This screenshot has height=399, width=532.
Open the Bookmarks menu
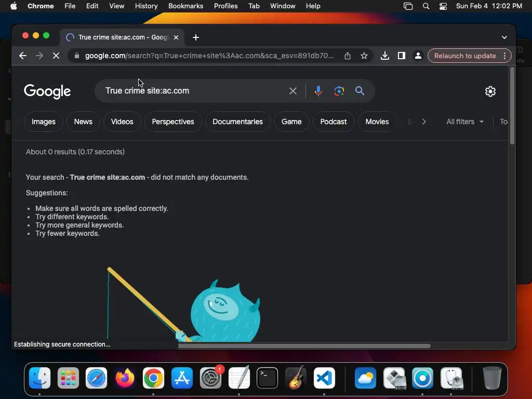185,6
